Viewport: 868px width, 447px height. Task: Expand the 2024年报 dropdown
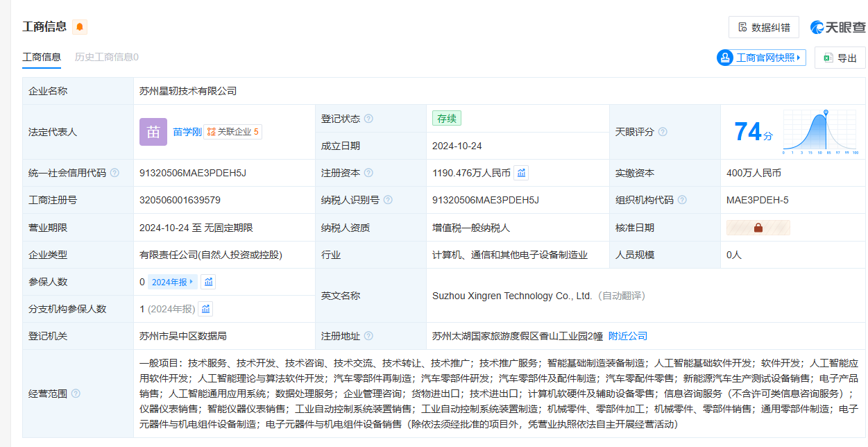click(x=172, y=282)
